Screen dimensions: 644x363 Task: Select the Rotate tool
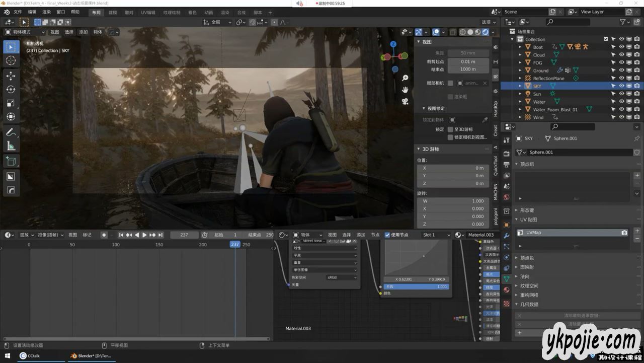(11, 89)
